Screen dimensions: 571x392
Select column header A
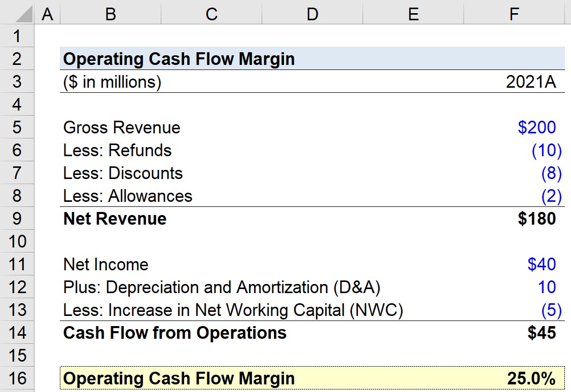tap(48, 14)
